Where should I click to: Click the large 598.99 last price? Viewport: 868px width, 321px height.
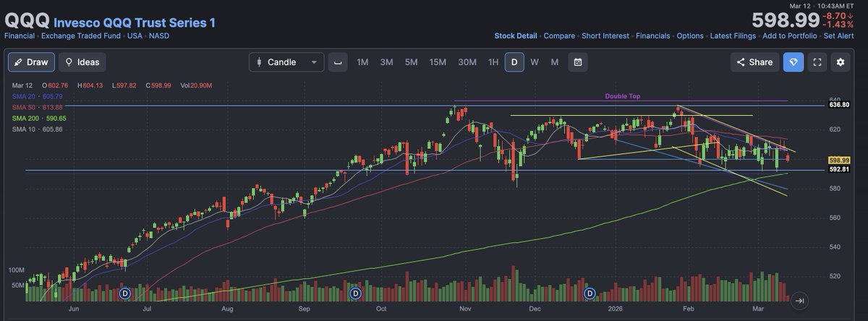coord(786,20)
